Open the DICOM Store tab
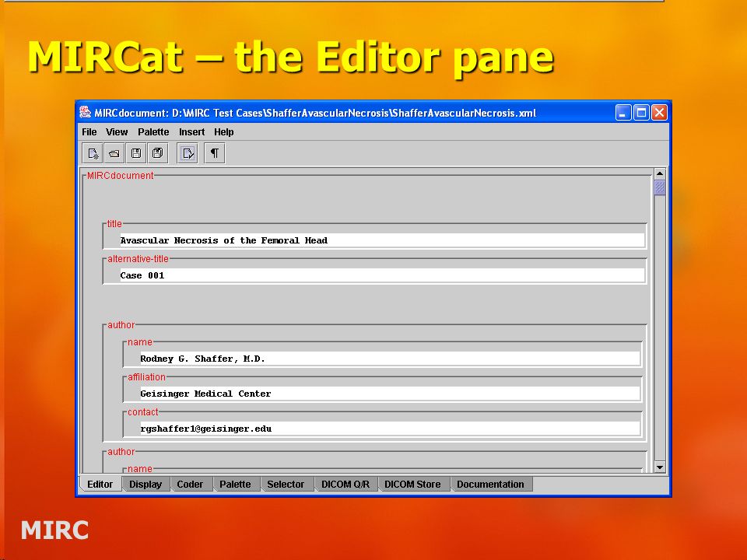747x560 pixels. pyautogui.click(x=412, y=485)
